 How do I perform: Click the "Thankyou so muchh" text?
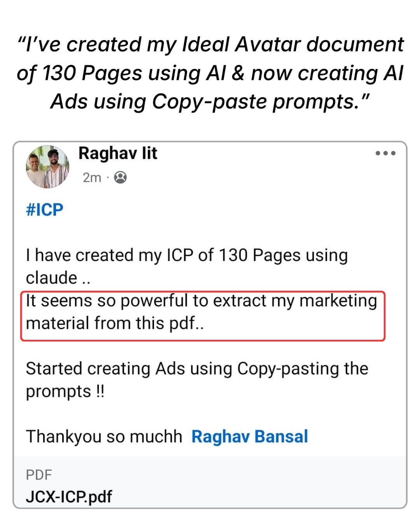[x=104, y=436]
